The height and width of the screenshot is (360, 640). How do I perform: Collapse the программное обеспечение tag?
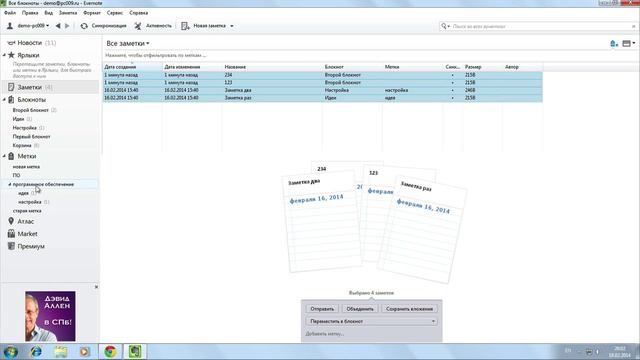(10, 184)
